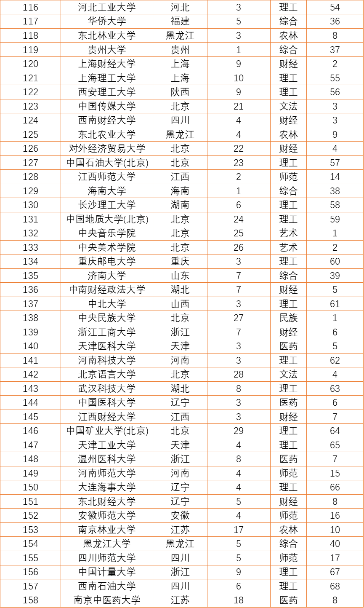Click the cell '河北工业大学'
364x608 pixels.
[107, 7]
